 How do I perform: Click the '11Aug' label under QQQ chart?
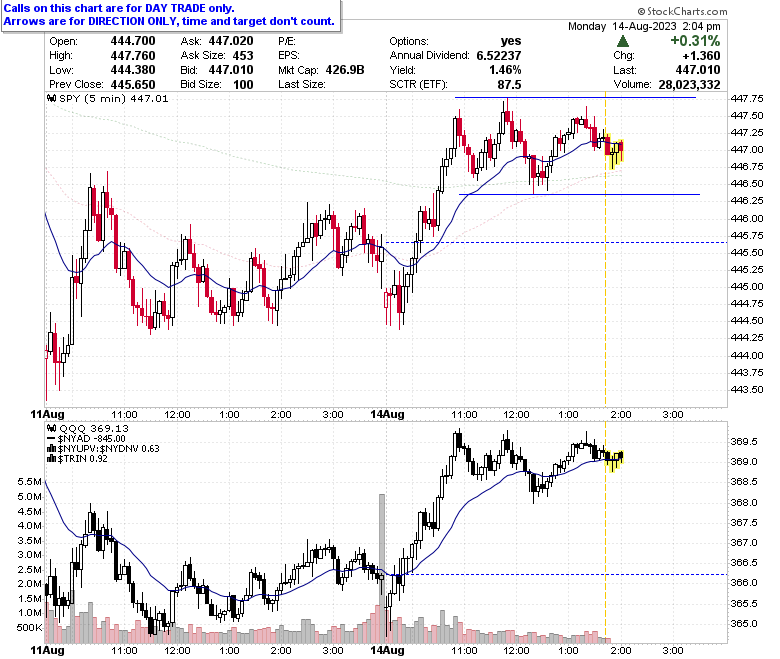[x=48, y=651]
